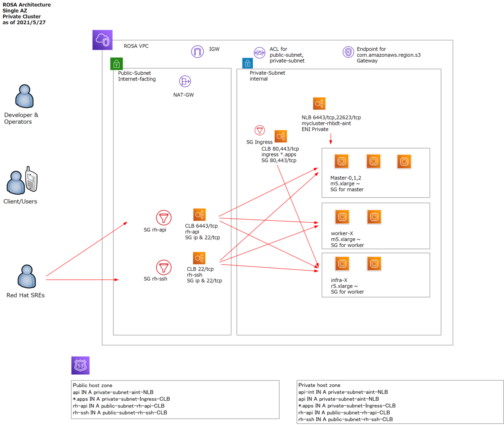The width and height of the screenshot is (504, 425).
Task: Click the rh-ssh record in Public host zone
Action: 120,412
